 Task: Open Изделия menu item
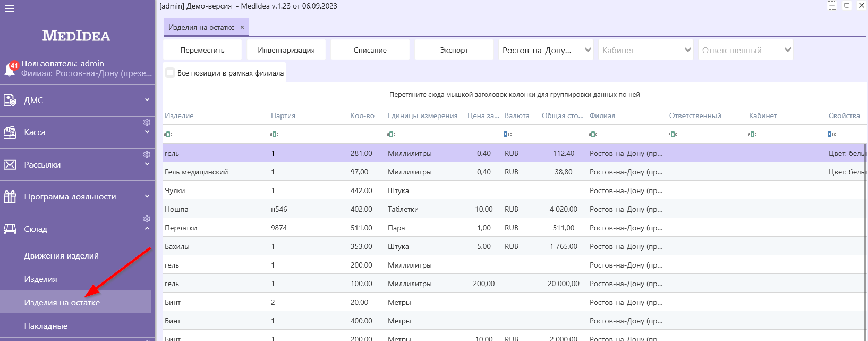[40, 279]
